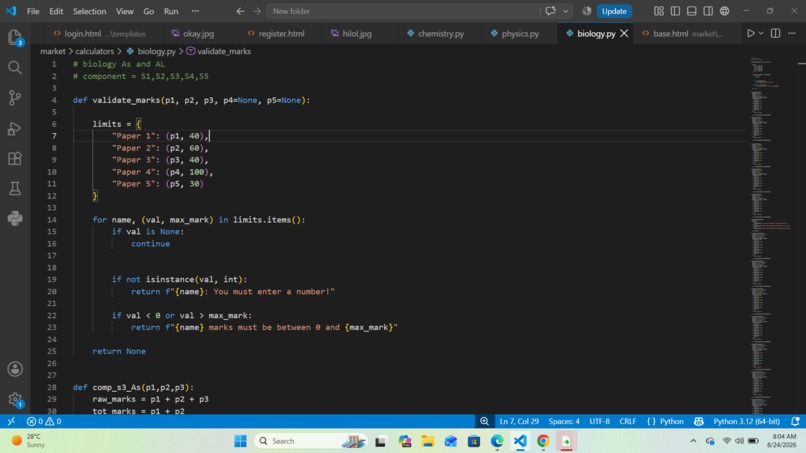Open the Source Control view
This screenshot has height=453, width=806.
pos(15,98)
